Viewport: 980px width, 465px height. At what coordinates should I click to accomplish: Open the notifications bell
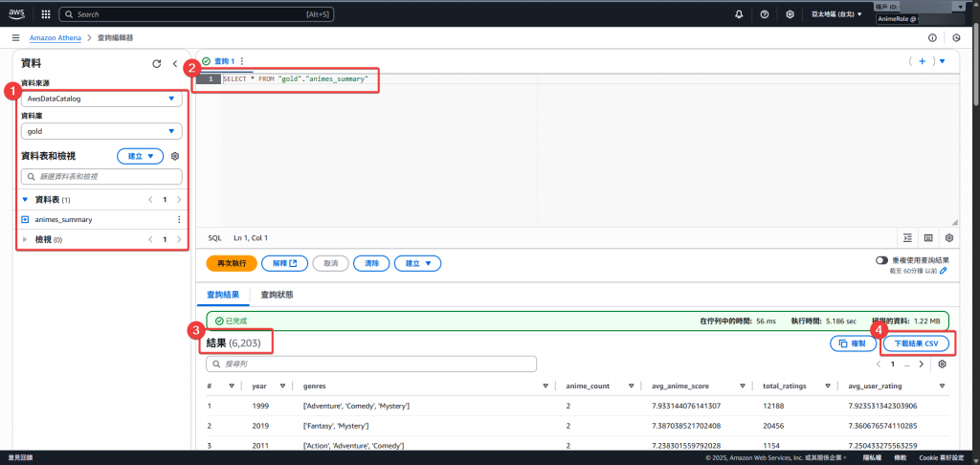pos(740,13)
